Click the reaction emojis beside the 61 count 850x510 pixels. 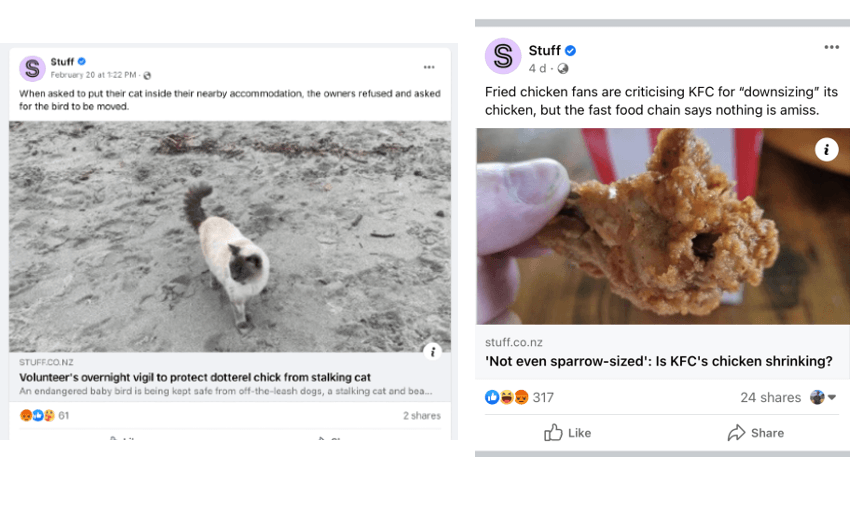[x=37, y=415]
